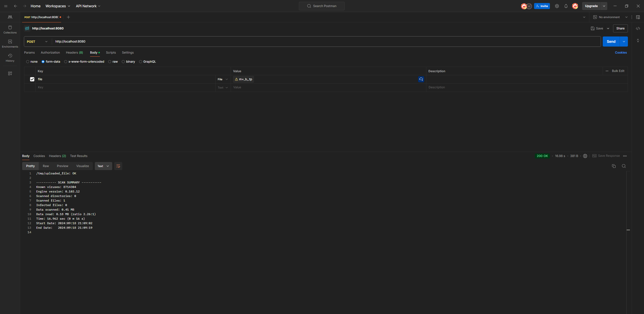The image size is (644, 314).
Task: Open History in the sidebar
Action: tap(10, 58)
